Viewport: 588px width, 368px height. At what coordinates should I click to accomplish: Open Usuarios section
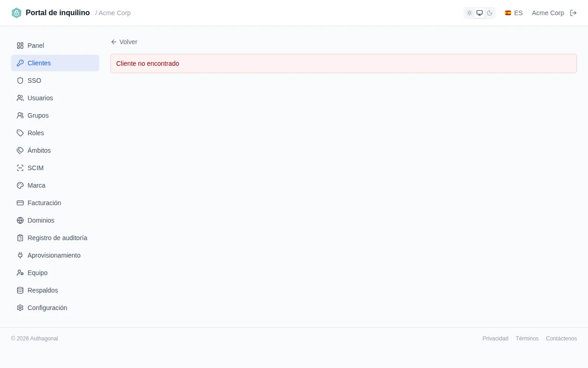tap(55, 98)
